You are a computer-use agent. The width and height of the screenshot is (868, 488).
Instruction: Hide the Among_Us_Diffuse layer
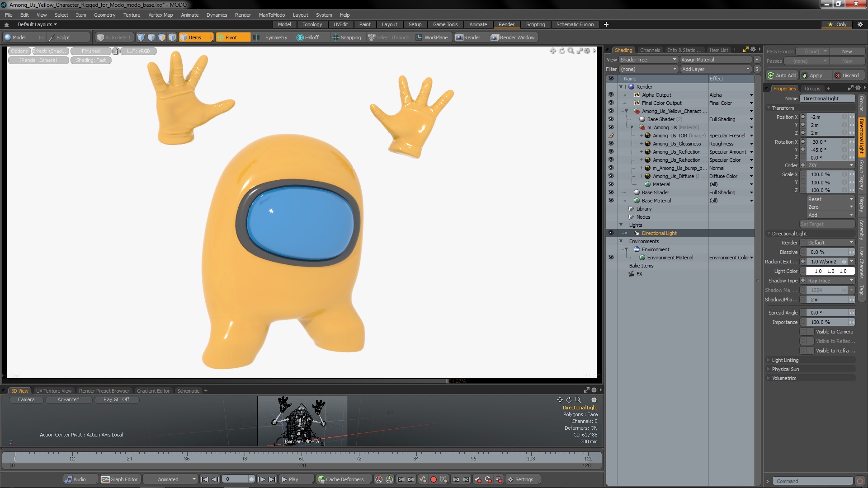pyautogui.click(x=611, y=176)
